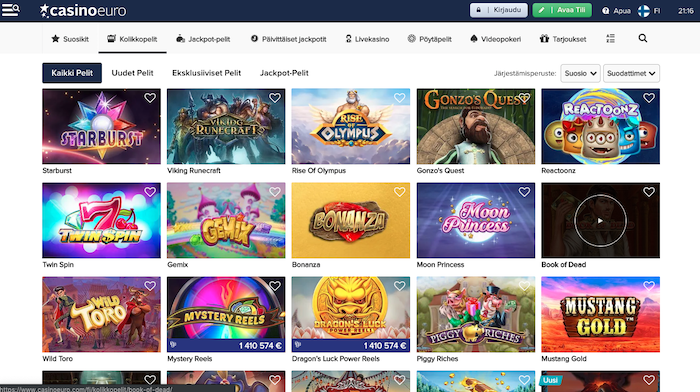
Task: Click the Finnish flag language icon
Action: pyautogui.click(x=644, y=11)
